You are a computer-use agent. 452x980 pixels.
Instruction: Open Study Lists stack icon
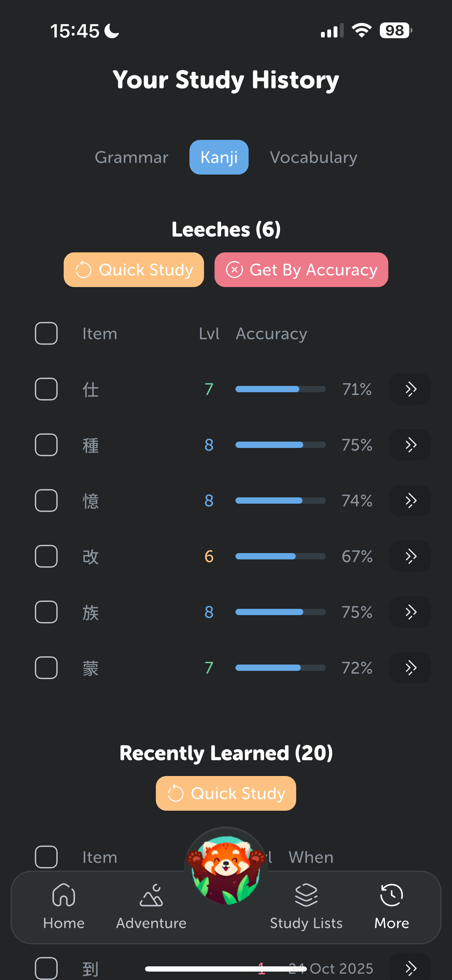[306, 895]
